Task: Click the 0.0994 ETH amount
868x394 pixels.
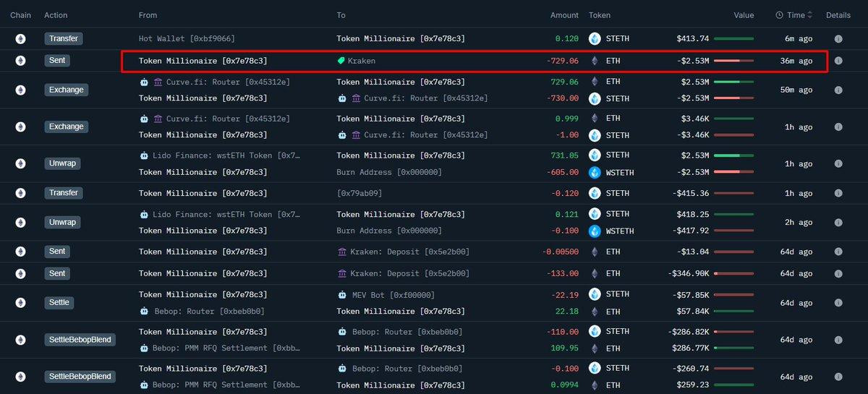Action: click(x=564, y=385)
